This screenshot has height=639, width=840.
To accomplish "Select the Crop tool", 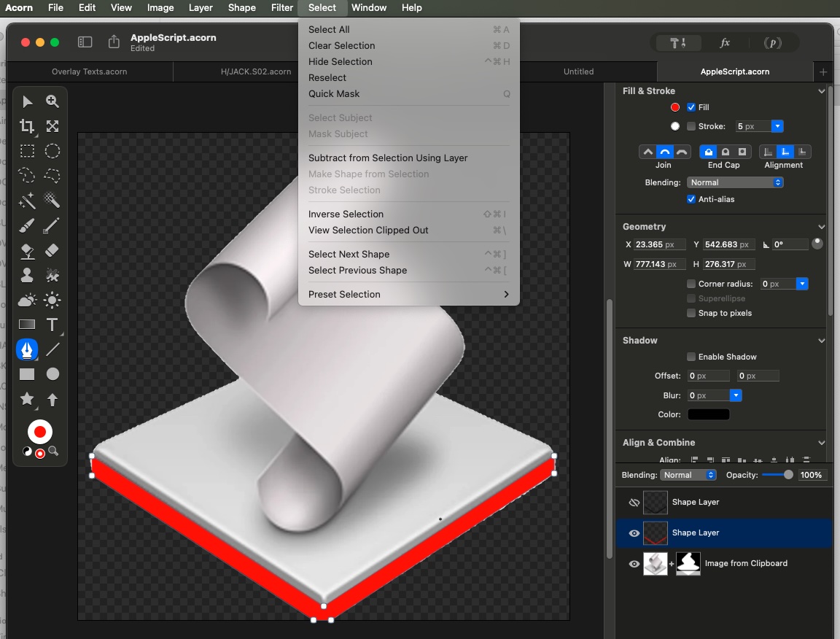I will point(27,126).
